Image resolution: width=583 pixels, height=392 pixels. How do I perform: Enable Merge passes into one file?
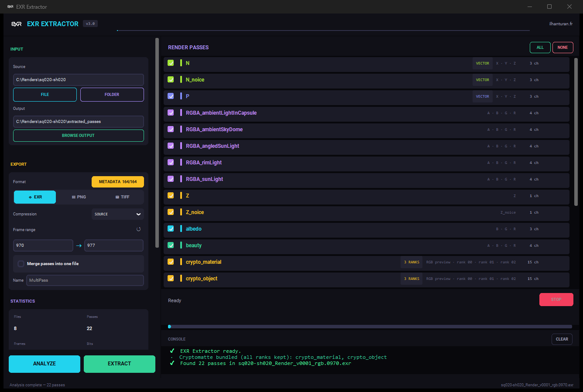click(x=21, y=264)
